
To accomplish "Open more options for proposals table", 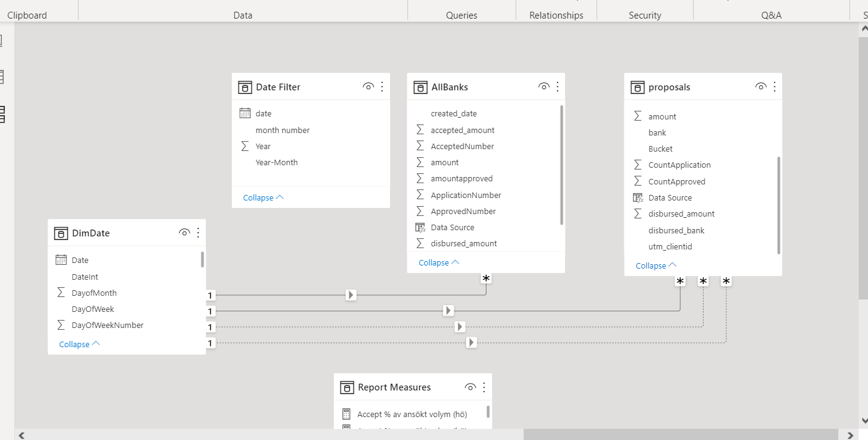I will coord(775,87).
